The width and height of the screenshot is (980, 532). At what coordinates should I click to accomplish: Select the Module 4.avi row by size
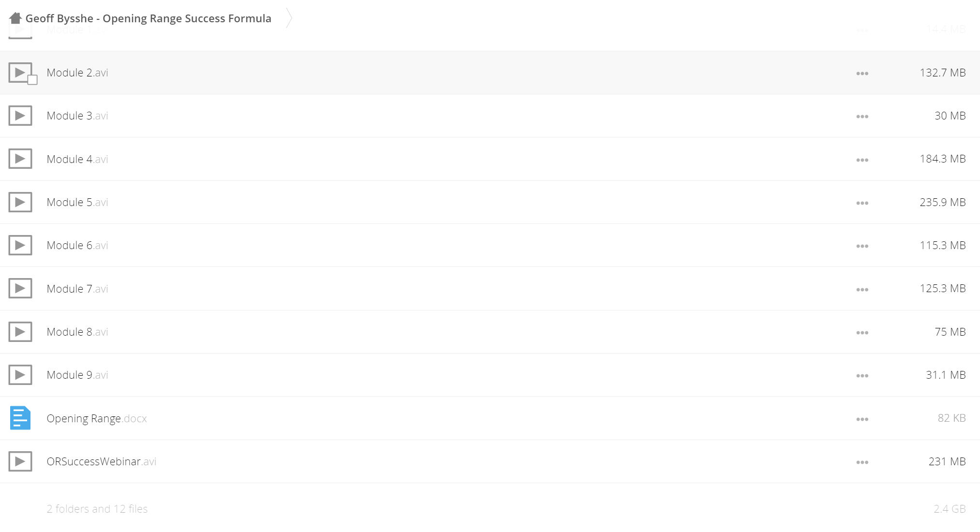click(x=942, y=159)
